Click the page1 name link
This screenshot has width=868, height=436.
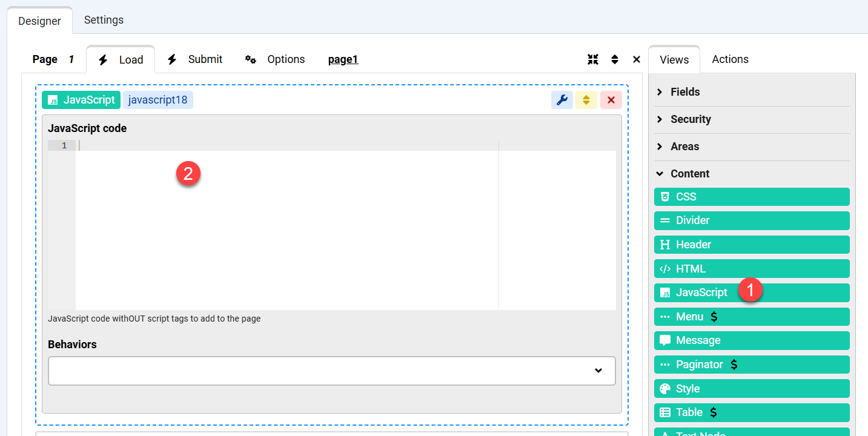coord(343,59)
